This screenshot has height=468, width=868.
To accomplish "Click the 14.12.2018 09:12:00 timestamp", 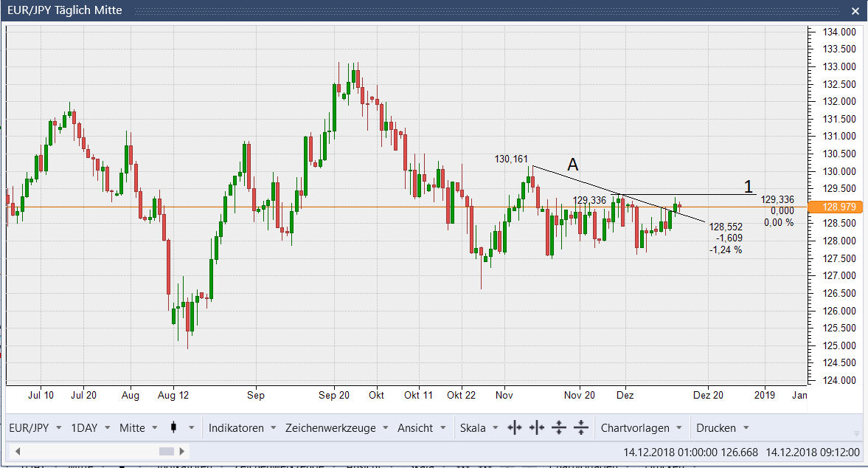I will tap(813, 452).
